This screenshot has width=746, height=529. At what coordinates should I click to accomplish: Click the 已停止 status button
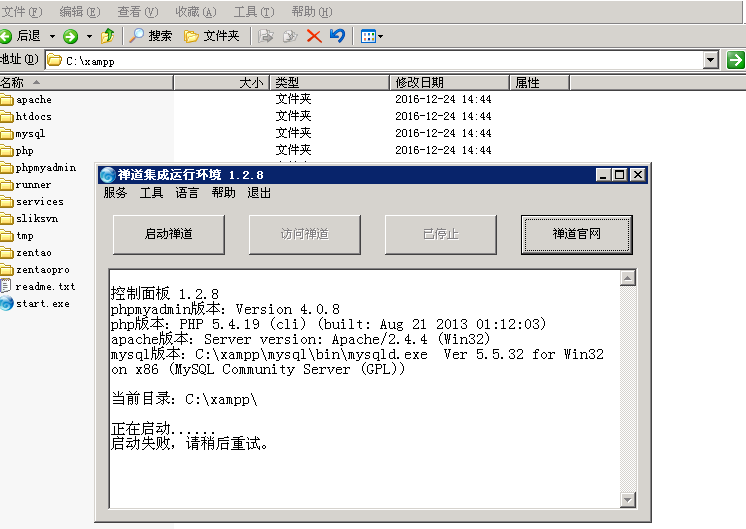click(441, 234)
